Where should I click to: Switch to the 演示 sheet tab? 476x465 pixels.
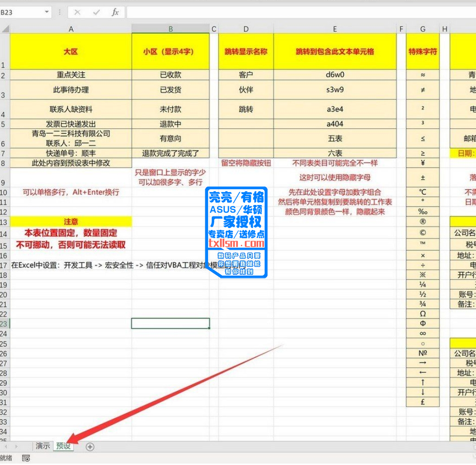(x=42, y=446)
